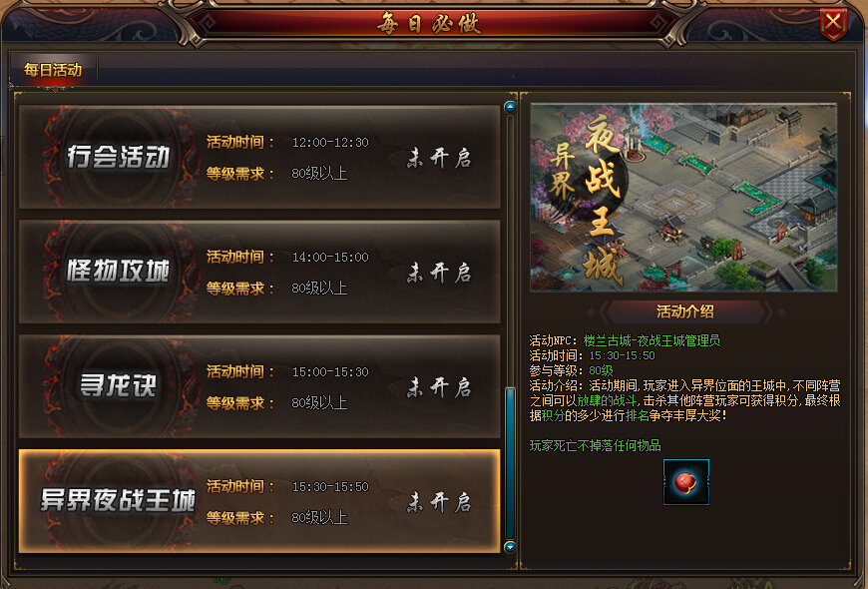The height and width of the screenshot is (589, 868).
Task: Click the scroll up arrow button
Action: tap(510, 107)
